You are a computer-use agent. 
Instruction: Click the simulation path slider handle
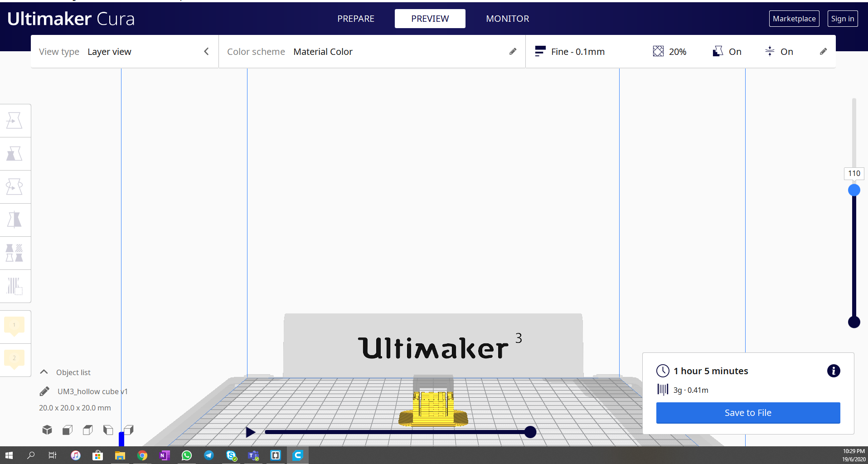coord(530,432)
